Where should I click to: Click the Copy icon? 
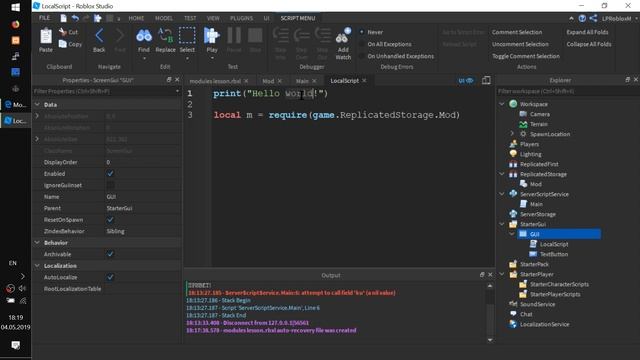(x=62, y=44)
